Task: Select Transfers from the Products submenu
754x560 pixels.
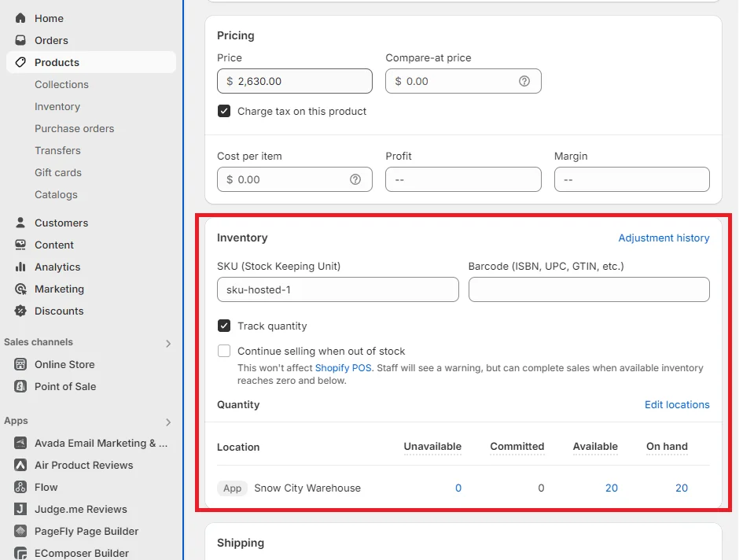Action: click(57, 150)
